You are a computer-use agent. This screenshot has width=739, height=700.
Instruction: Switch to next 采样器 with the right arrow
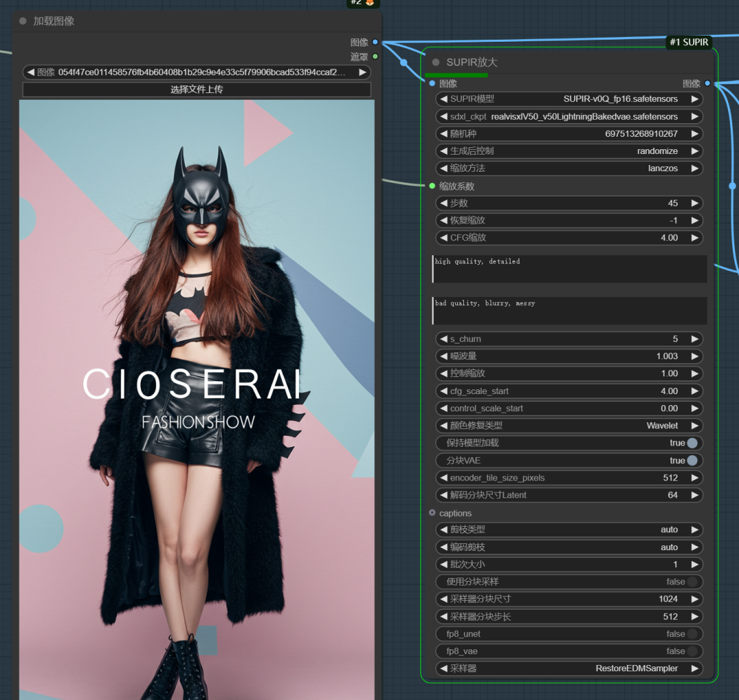(x=695, y=669)
